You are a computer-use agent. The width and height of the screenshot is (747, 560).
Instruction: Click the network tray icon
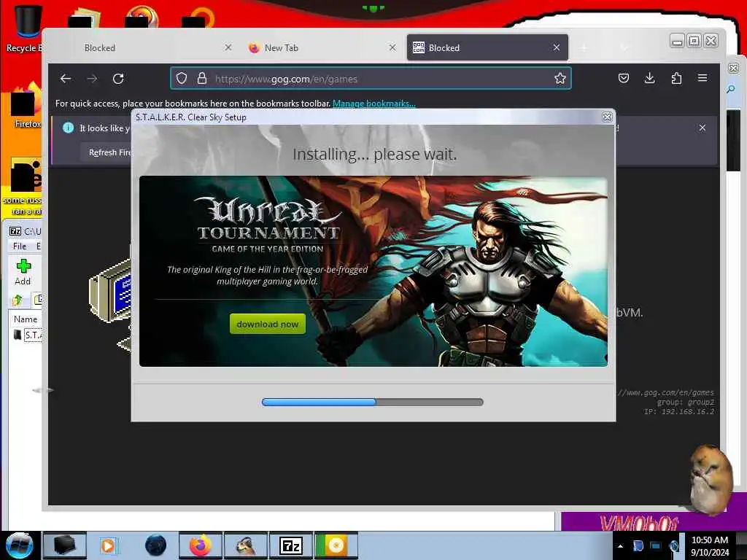point(656,546)
